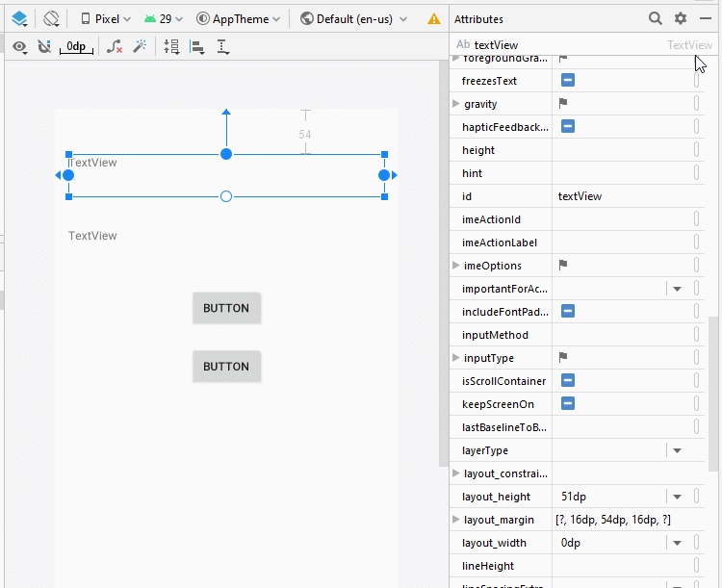The height and width of the screenshot is (588, 722).
Task: Click the height value field
Action: pyautogui.click(x=623, y=150)
